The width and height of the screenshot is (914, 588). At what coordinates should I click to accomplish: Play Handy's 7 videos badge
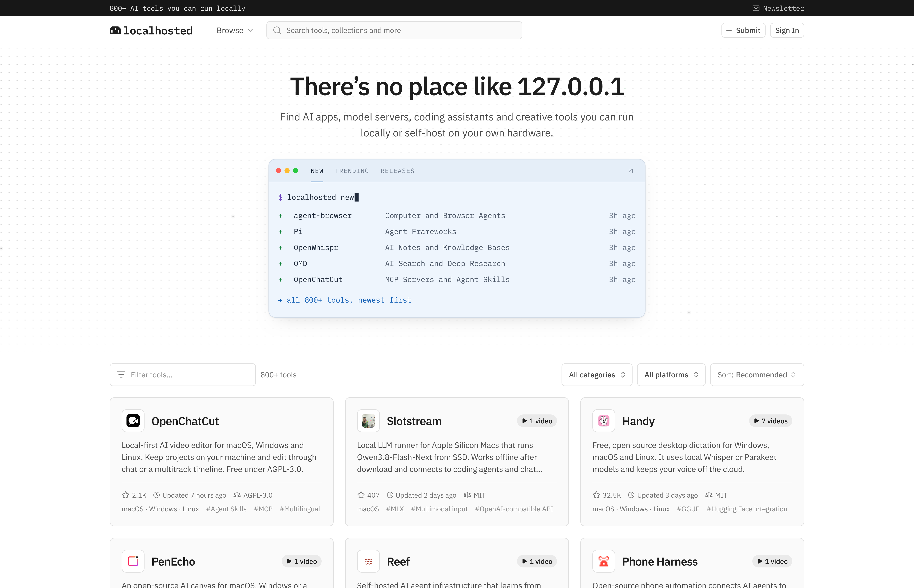click(770, 421)
